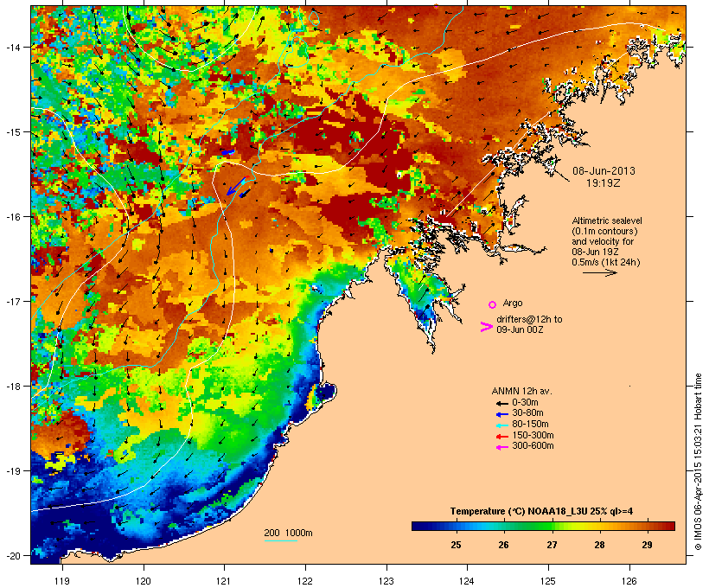Click the magenta Argo circle legend marker

[492, 304]
